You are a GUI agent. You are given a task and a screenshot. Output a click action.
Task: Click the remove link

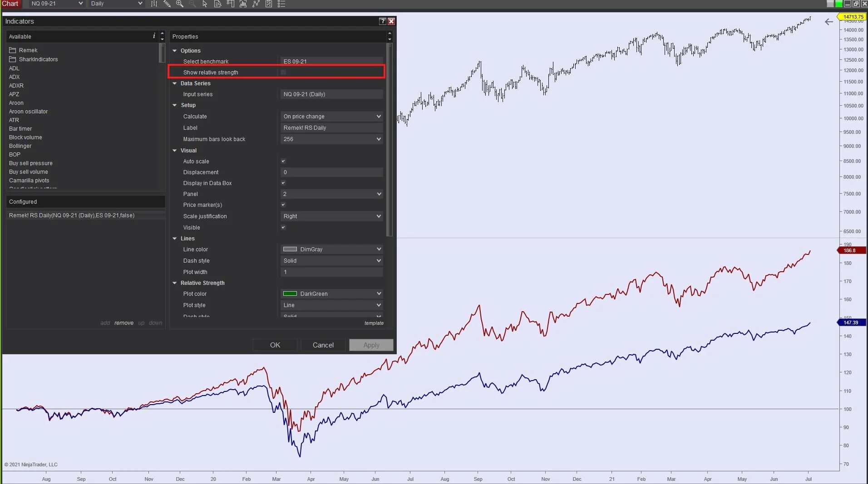point(124,323)
